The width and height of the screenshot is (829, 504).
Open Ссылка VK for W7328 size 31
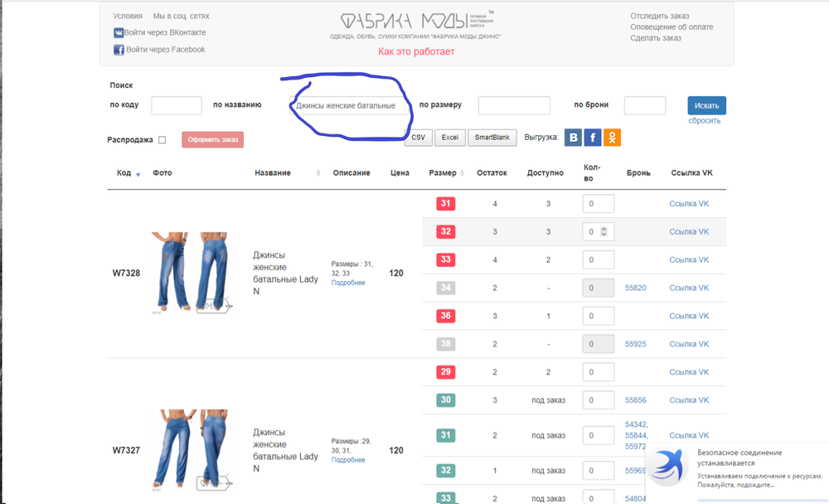pos(689,204)
